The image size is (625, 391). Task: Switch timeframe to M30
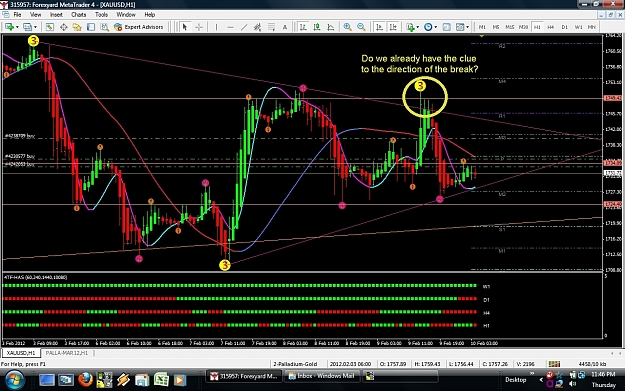(x=523, y=27)
